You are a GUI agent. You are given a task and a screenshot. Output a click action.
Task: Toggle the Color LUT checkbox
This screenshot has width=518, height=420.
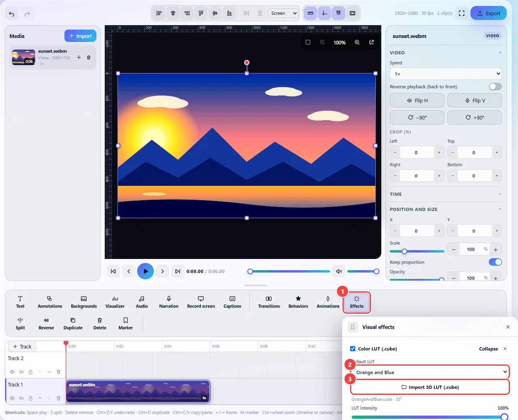pyautogui.click(x=352, y=348)
